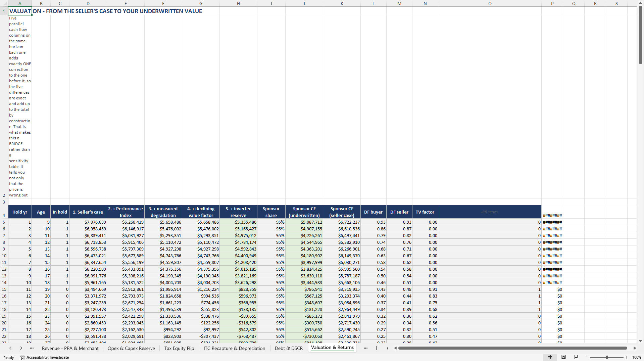Click the Select All corner button

(x=4, y=3)
